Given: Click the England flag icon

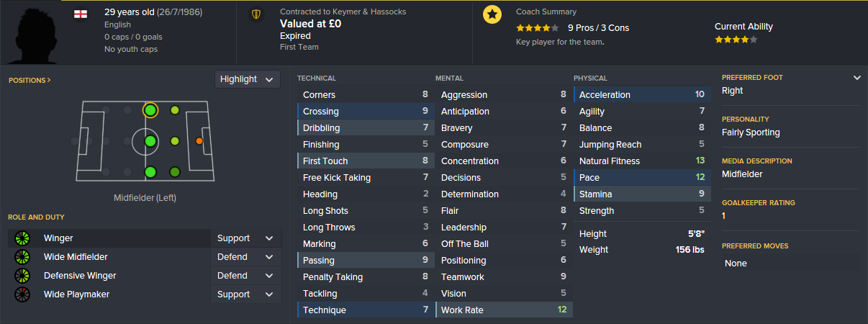Looking at the screenshot, I should (81, 14).
